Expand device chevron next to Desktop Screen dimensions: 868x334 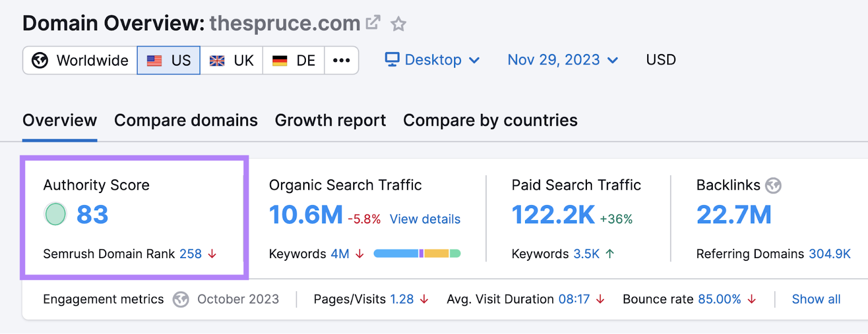coord(474,60)
